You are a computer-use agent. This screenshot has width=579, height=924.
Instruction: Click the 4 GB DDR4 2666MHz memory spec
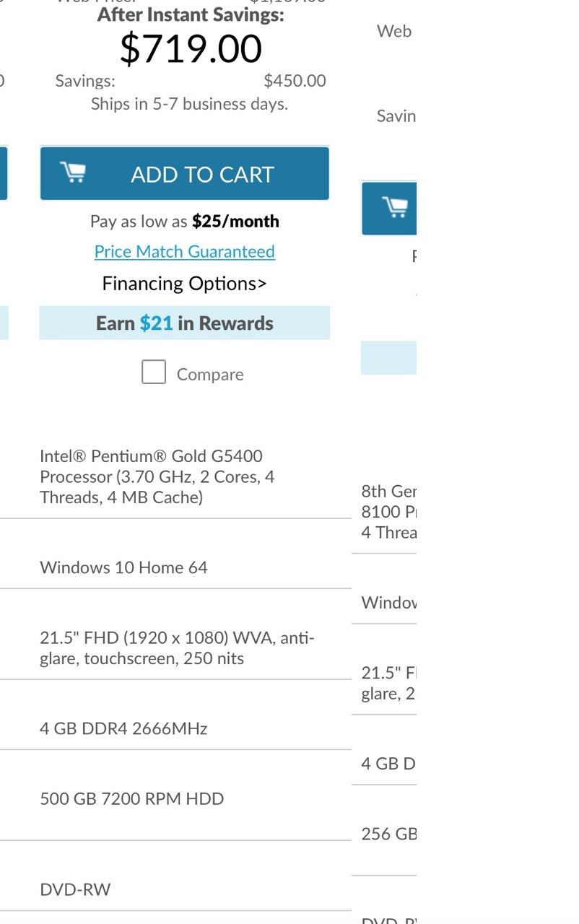coord(123,728)
